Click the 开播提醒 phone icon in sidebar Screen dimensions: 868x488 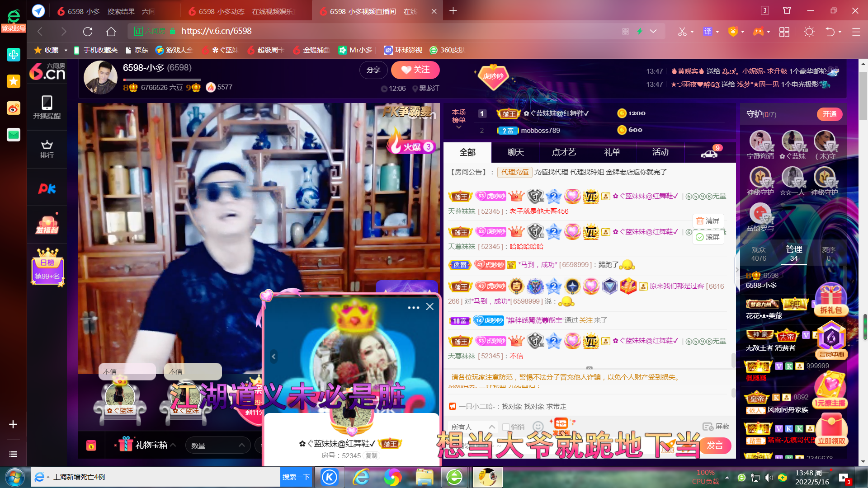coord(47,107)
